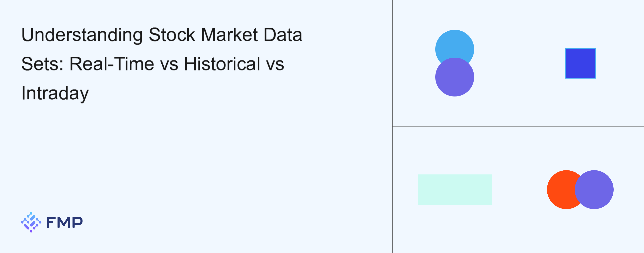Click the vertical divider between the shape panels

(518, 63)
